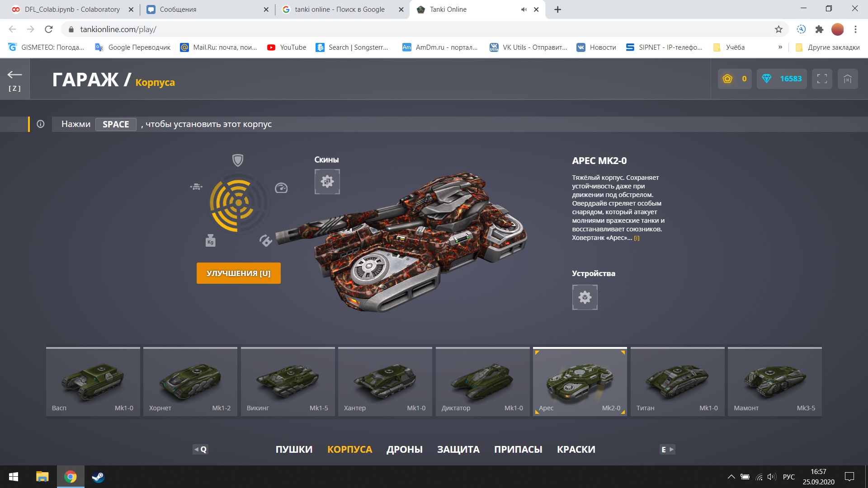This screenshot has width=868, height=488.
Task: Click the gold coins balance icon
Action: coord(727,79)
